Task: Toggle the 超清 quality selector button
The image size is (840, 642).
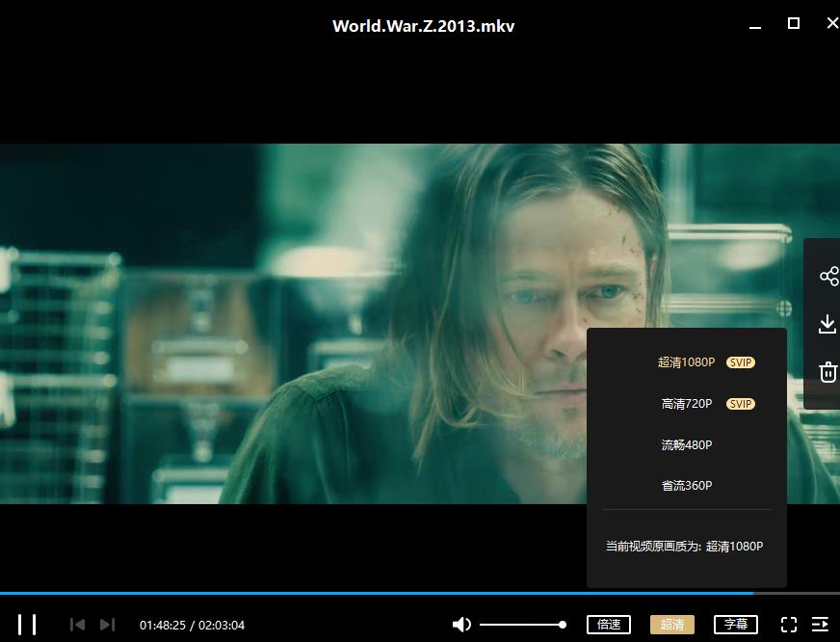Action: 671,625
